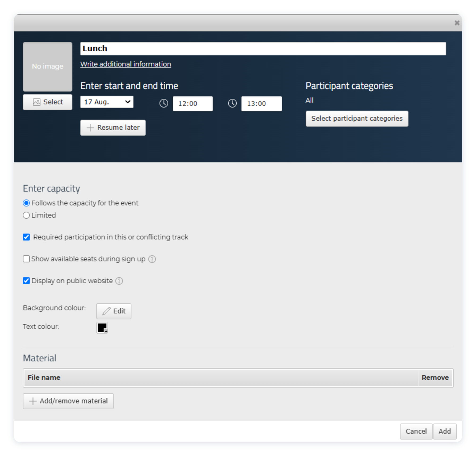Edit the background colour
Image resolution: width=476 pixels, height=456 pixels.
tap(114, 311)
